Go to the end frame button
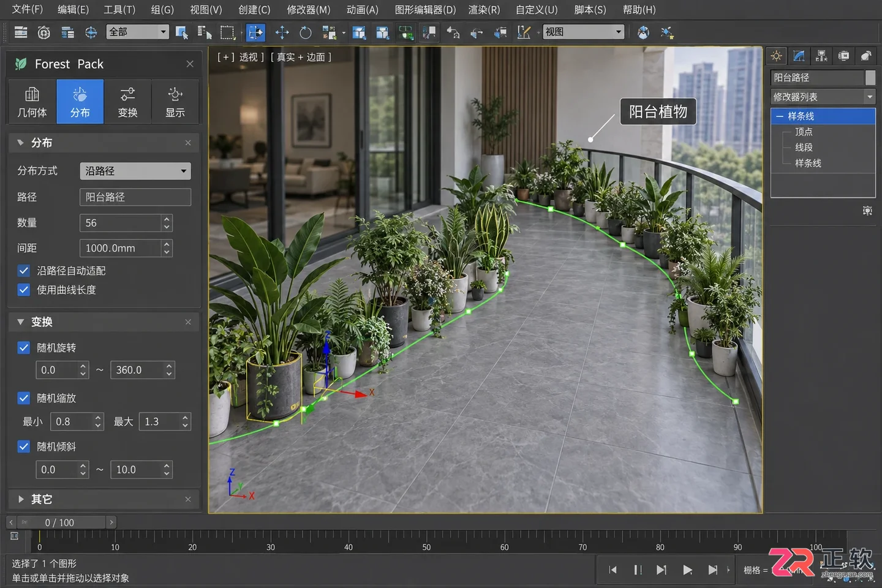Viewport: 882px width, 588px height. [x=712, y=570]
